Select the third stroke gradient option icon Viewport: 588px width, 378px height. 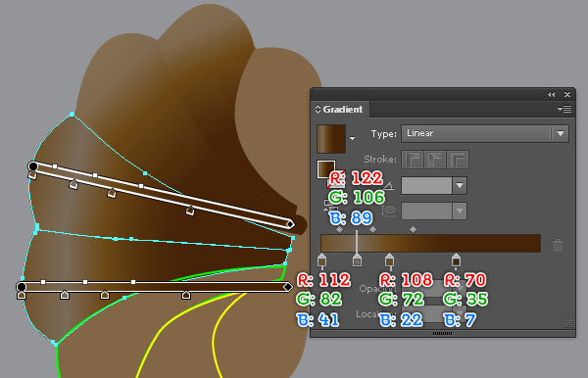click(458, 160)
